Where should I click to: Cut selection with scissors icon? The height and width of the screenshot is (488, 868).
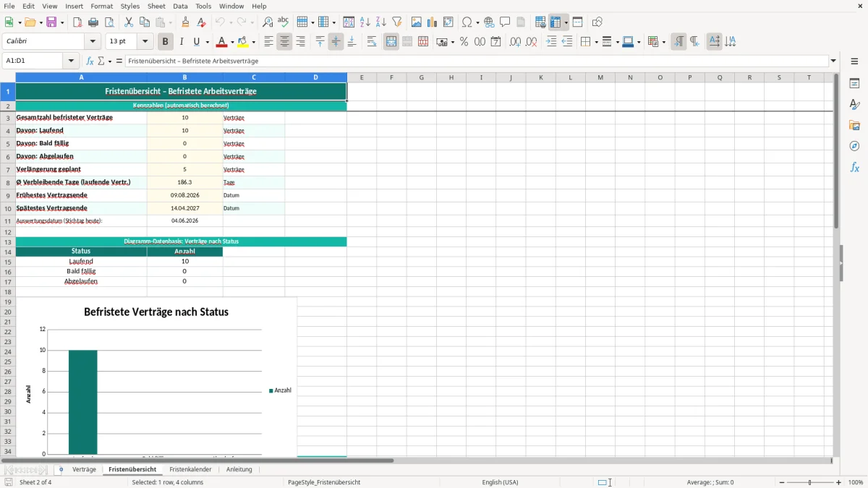click(x=129, y=22)
